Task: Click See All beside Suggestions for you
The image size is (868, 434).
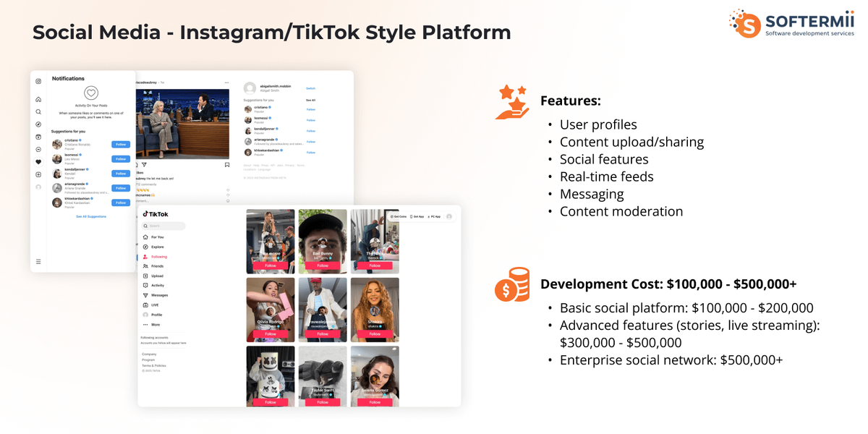Action: tap(311, 100)
